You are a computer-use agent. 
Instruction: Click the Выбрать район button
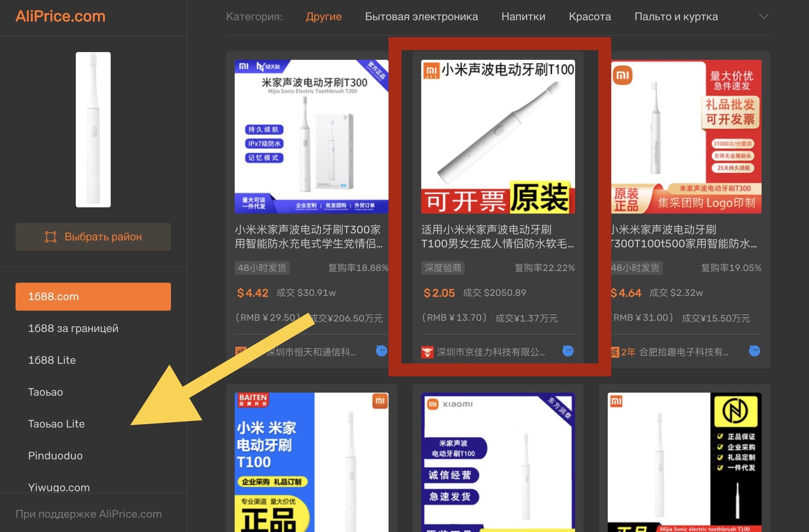point(93,237)
